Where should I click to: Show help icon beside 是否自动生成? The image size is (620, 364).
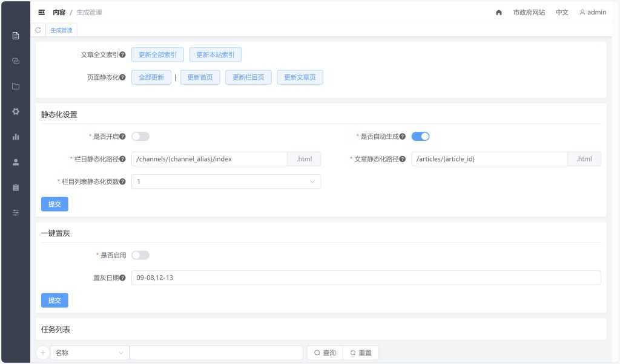pyautogui.click(x=403, y=137)
